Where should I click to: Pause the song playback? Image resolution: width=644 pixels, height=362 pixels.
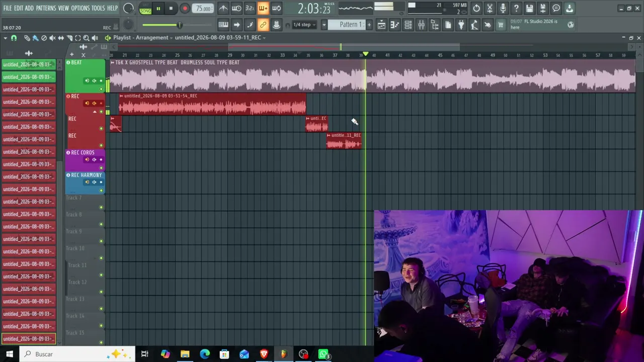[158, 9]
